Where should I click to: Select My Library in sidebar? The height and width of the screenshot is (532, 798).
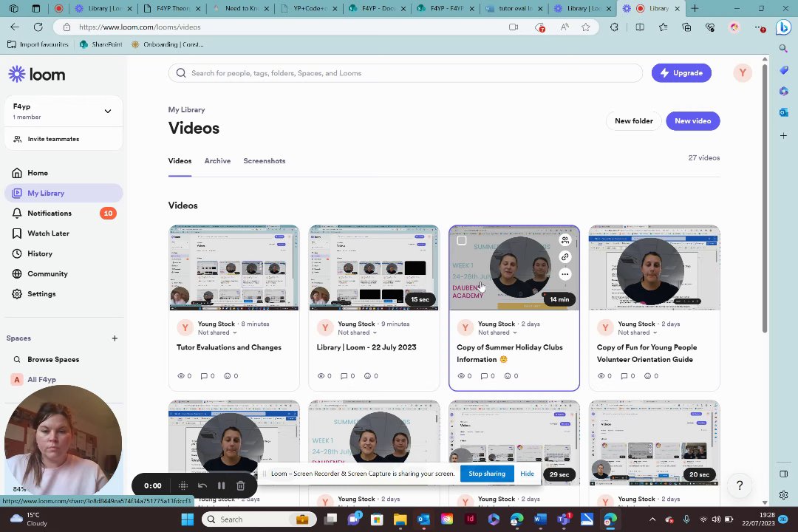[64, 193]
